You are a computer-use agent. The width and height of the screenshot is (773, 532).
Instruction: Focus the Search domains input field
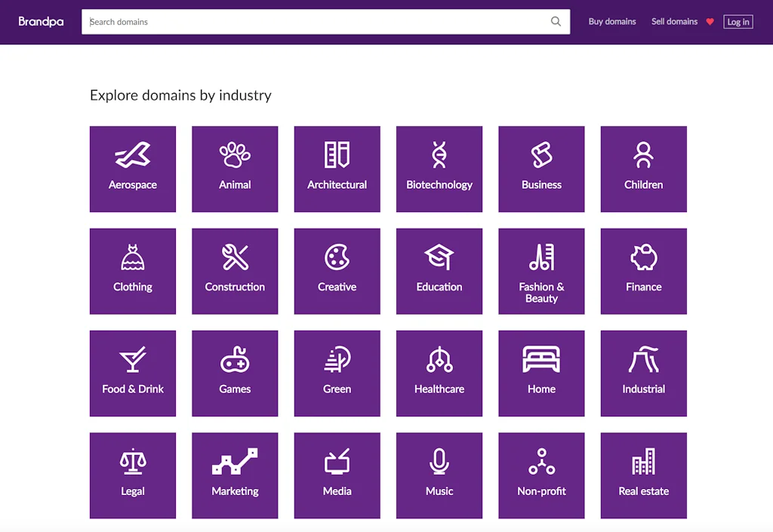tap(317, 22)
